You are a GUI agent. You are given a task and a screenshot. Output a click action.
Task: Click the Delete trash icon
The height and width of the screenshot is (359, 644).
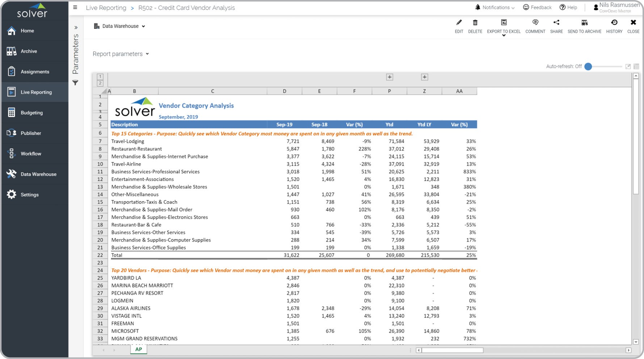point(475,23)
